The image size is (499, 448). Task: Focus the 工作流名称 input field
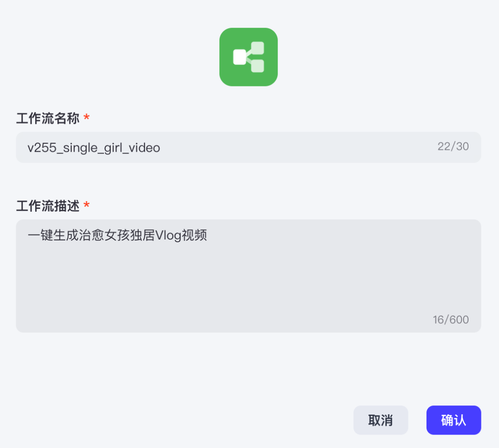point(248,147)
